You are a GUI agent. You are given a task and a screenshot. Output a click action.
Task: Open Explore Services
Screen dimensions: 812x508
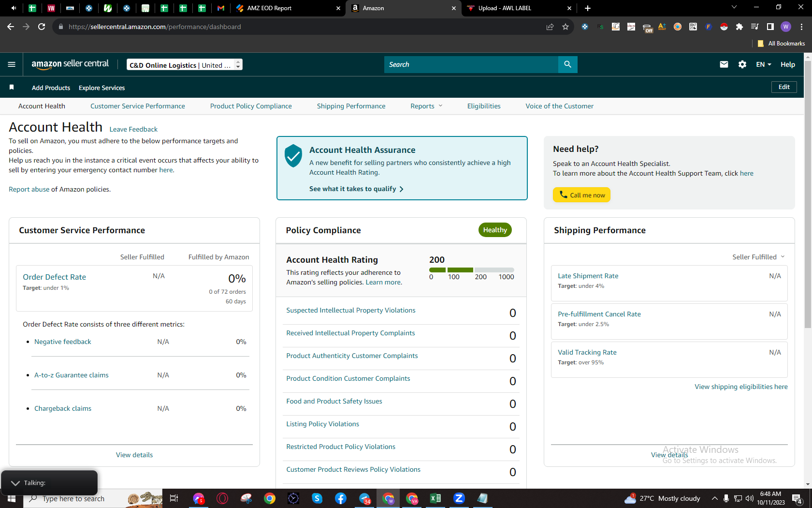click(x=101, y=88)
